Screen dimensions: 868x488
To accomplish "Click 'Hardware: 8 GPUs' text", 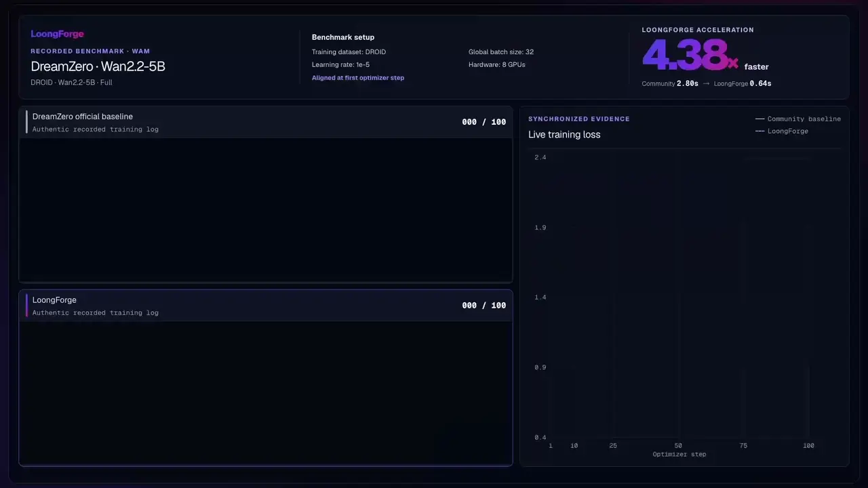I will coord(496,65).
